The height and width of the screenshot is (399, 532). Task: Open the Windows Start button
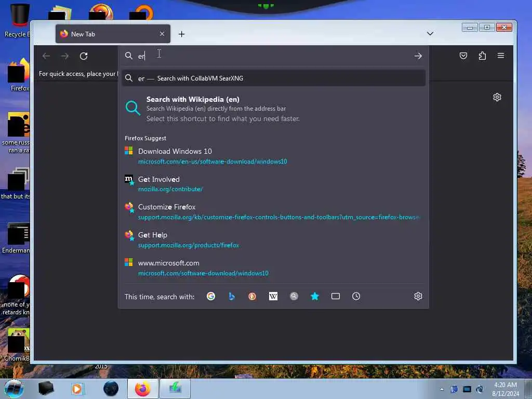14,389
